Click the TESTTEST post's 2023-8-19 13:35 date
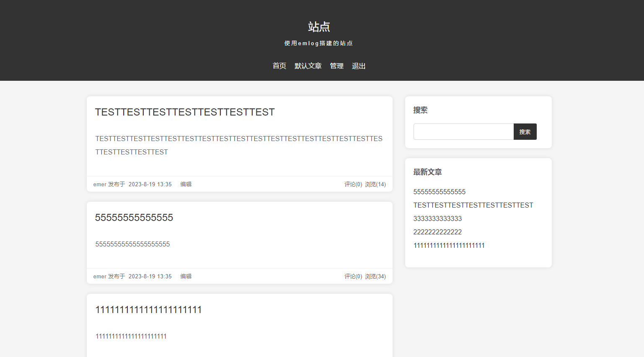Image resolution: width=644 pixels, height=357 pixels. click(x=150, y=184)
